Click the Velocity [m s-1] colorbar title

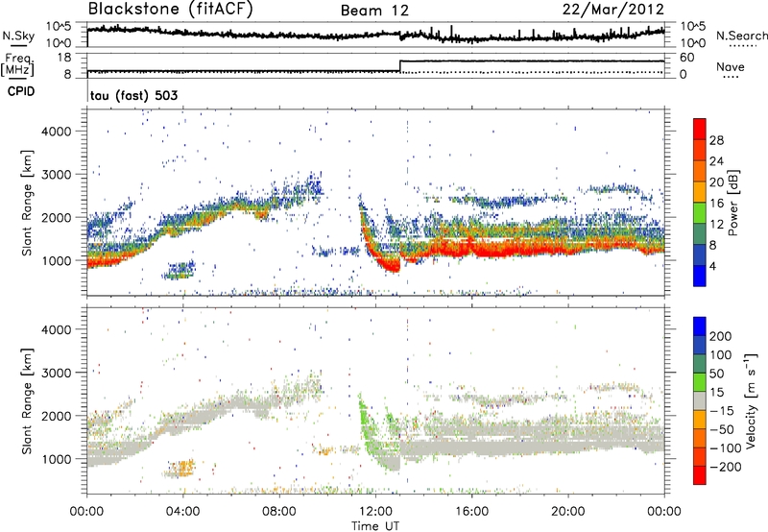751,400
